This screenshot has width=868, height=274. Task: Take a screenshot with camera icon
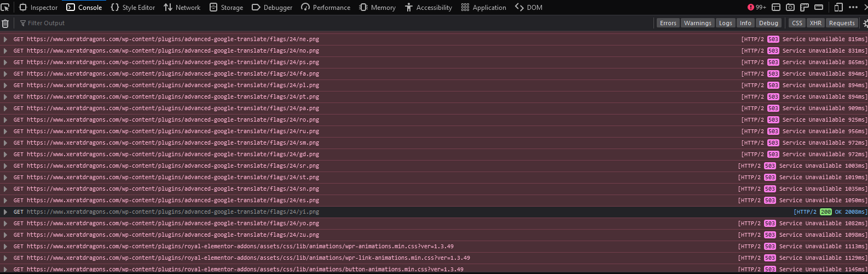pos(790,8)
